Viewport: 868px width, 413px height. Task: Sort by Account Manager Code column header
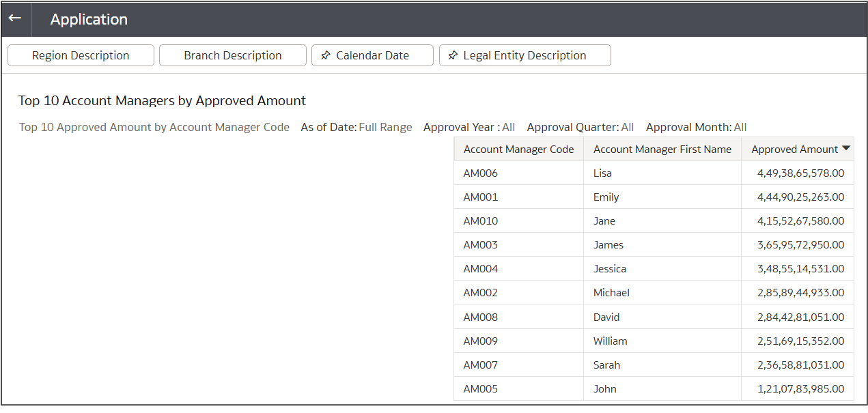[518, 149]
